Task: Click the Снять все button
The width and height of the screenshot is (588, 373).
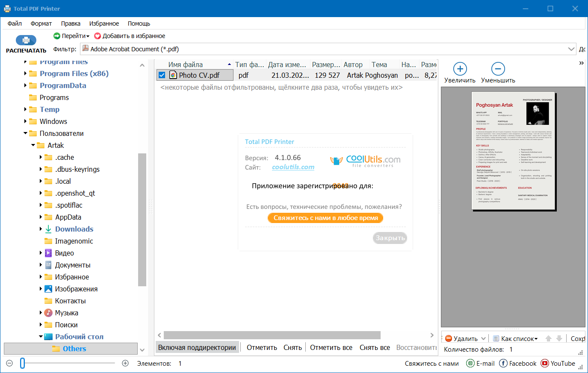Action: [375, 347]
